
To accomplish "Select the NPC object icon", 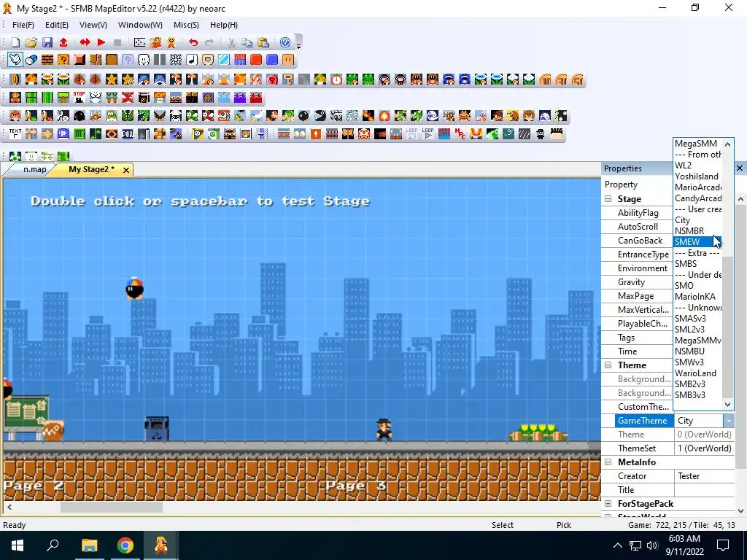I will pyautogui.click(x=460, y=134).
